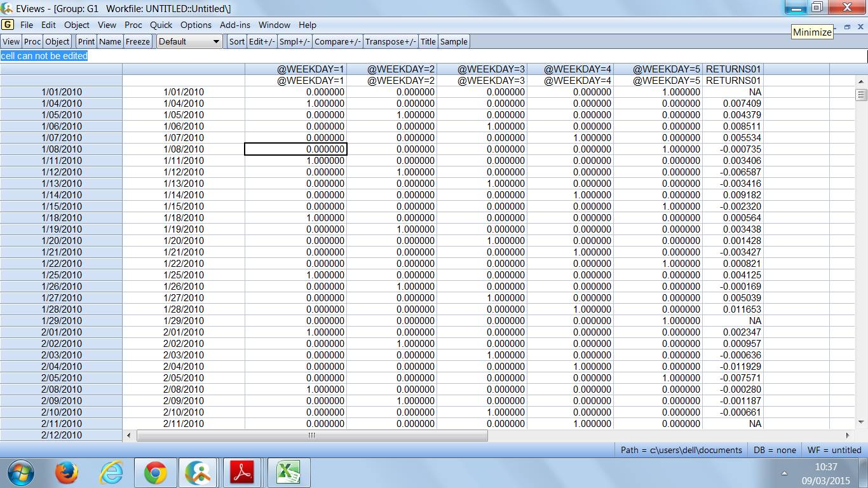868x488 pixels.
Task: Select the NA returns cell in the 1/29/2010 row
Action: click(732, 321)
